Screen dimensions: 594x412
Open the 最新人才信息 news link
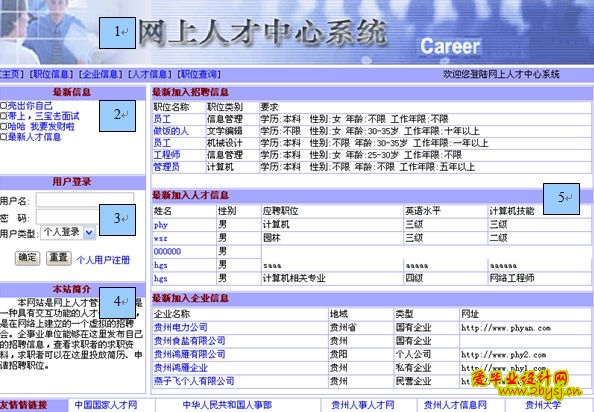[34, 137]
